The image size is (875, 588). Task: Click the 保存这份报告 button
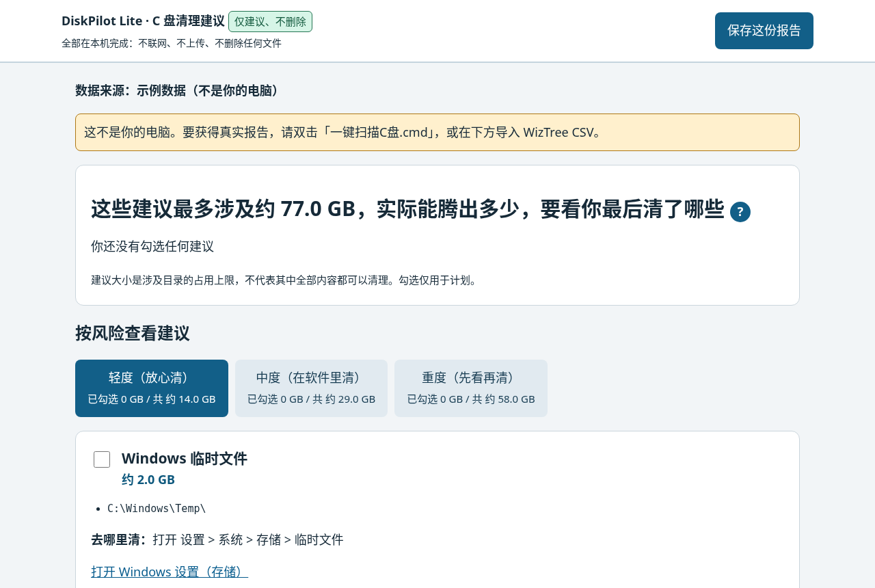[764, 31]
